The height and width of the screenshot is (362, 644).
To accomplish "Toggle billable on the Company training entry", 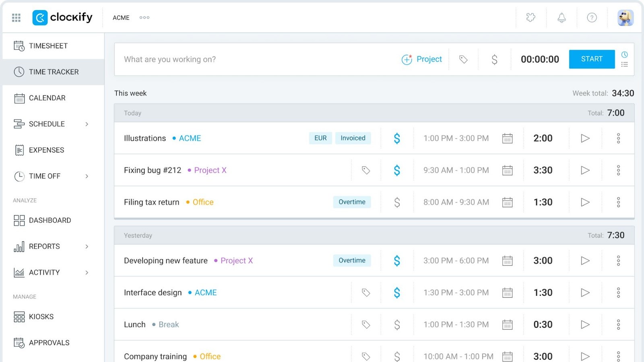I will pos(397,356).
